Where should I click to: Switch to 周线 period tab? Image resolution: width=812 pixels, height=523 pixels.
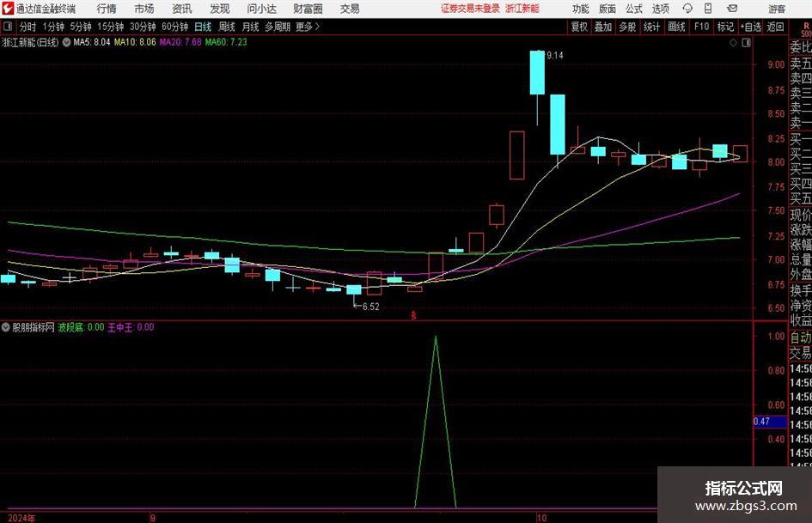coord(226,27)
